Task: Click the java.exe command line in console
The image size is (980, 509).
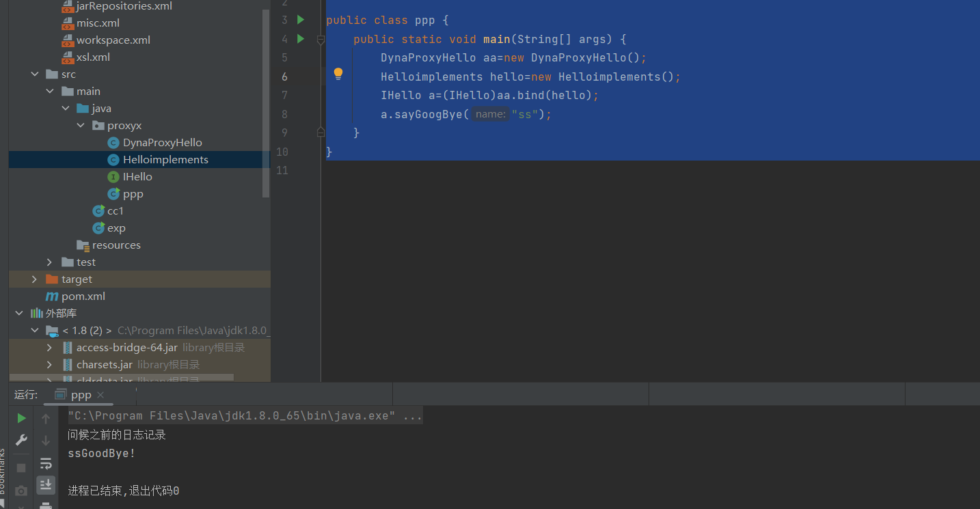Action: pyautogui.click(x=245, y=416)
